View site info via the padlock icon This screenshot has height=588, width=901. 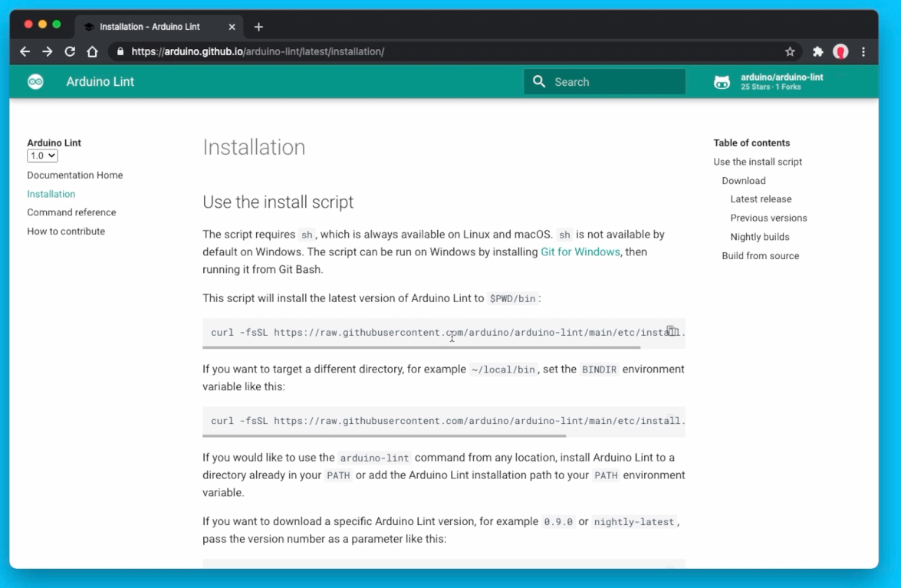click(x=120, y=51)
